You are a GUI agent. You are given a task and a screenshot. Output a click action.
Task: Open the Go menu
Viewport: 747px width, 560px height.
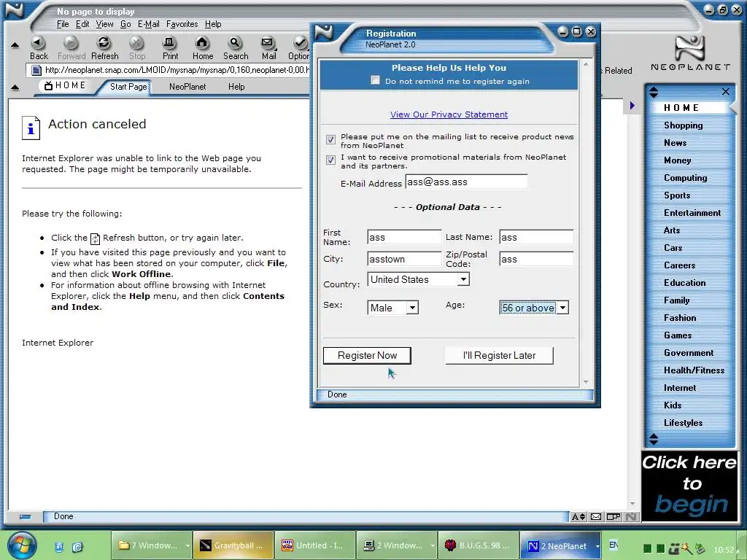(125, 24)
